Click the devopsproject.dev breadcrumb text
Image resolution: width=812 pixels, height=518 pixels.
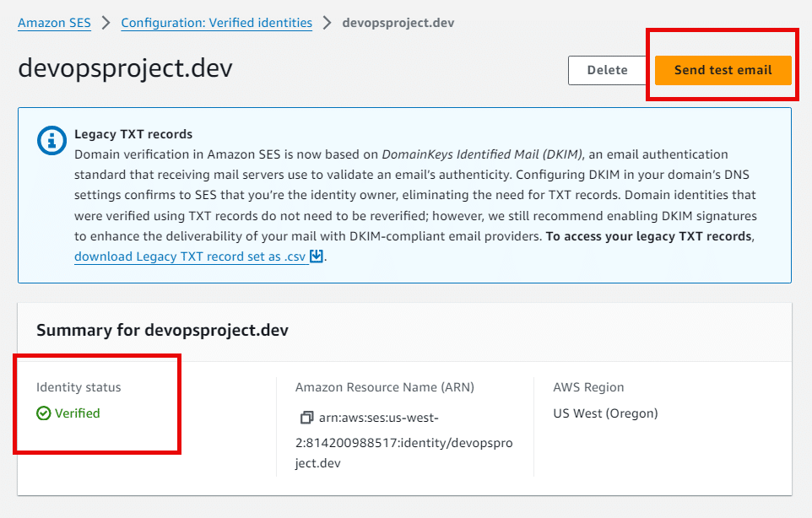[398, 23]
